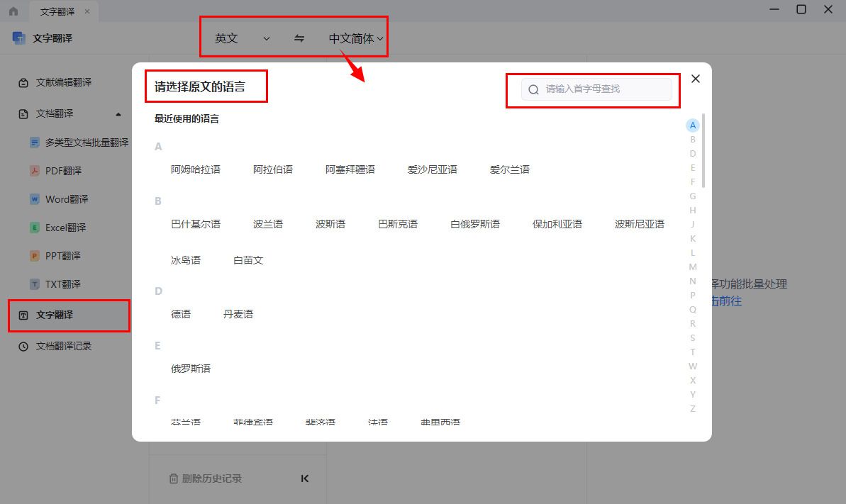Click the Word翻译 W icon
This screenshot has height=504, width=846.
point(35,199)
